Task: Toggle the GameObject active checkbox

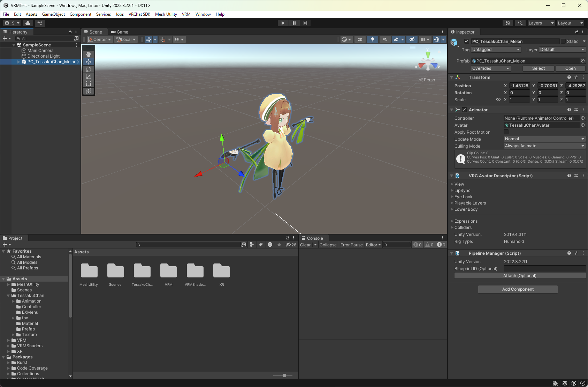Action: (467, 41)
